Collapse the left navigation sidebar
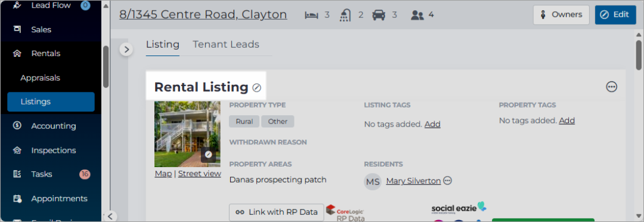 coord(111,216)
